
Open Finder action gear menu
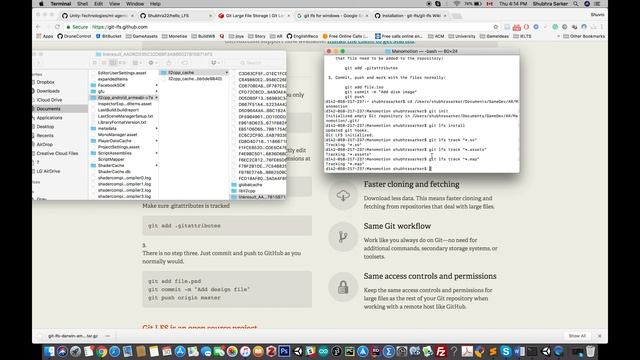point(153,63)
